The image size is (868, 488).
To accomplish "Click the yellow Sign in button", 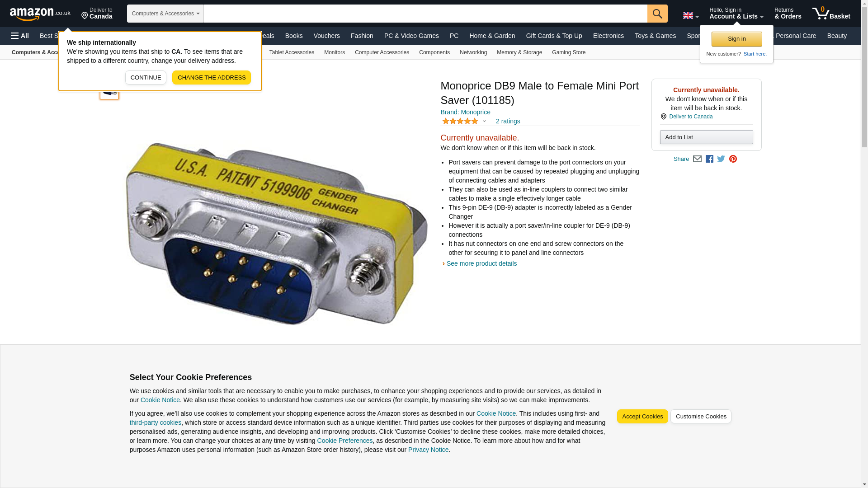I will tap(736, 39).
